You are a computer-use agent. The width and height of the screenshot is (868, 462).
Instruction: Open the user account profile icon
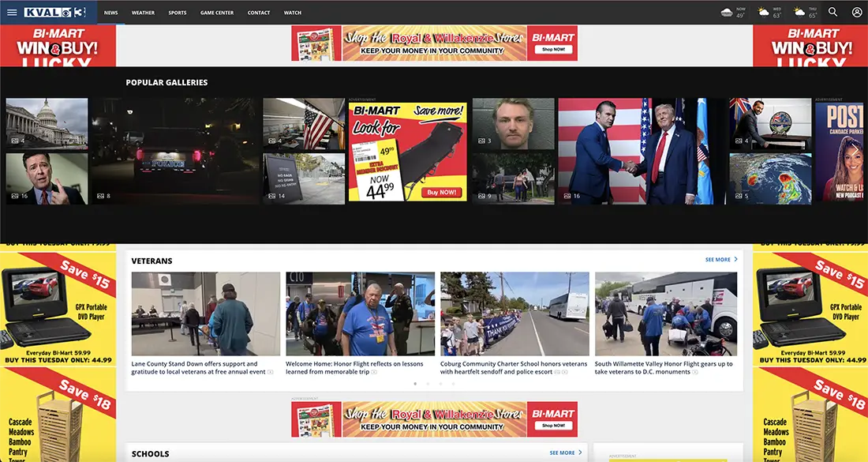click(856, 12)
